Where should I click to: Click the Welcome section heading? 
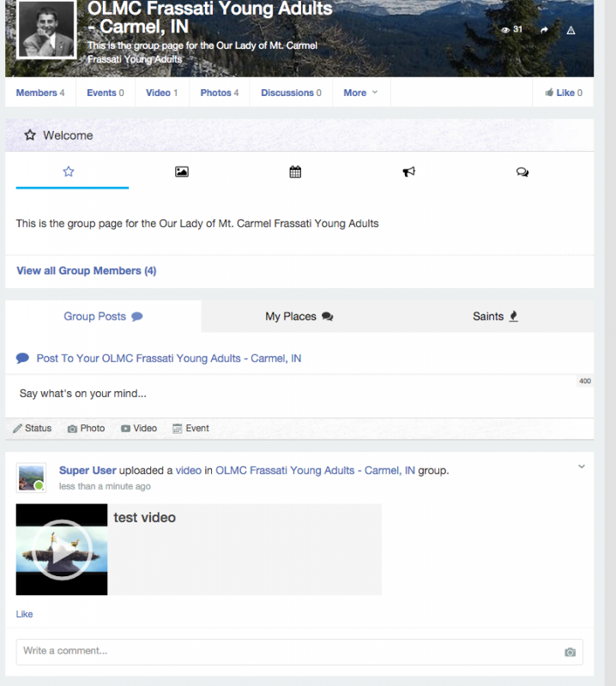[x=68, y=135]
